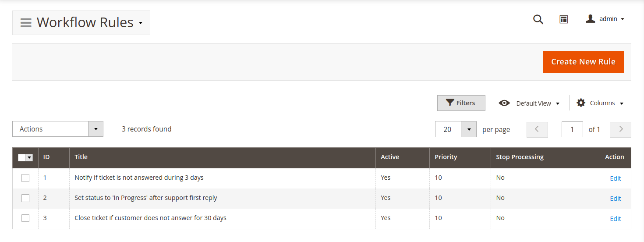
Task: Open the Filters panel
Action: coord(461,103)
